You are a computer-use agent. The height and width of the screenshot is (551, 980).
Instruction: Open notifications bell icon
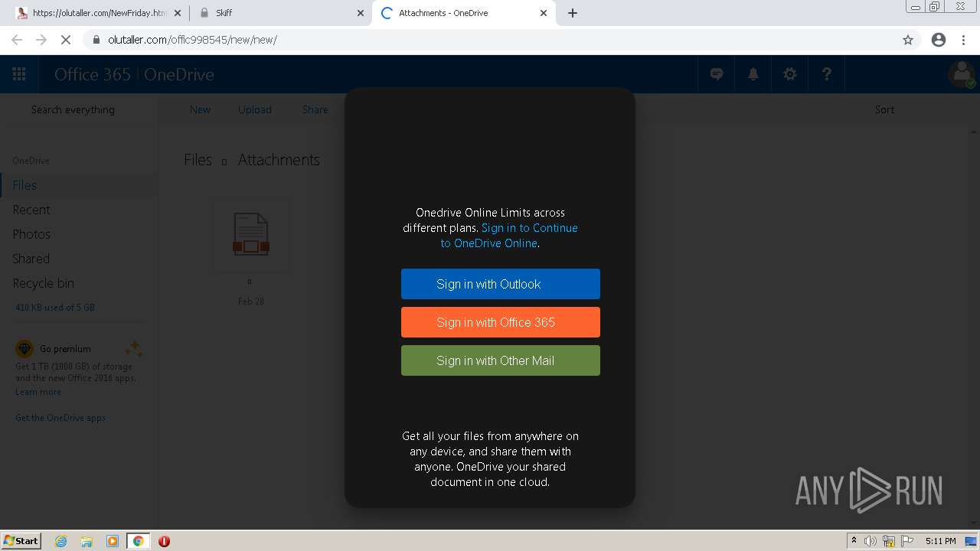coord(753,74)
